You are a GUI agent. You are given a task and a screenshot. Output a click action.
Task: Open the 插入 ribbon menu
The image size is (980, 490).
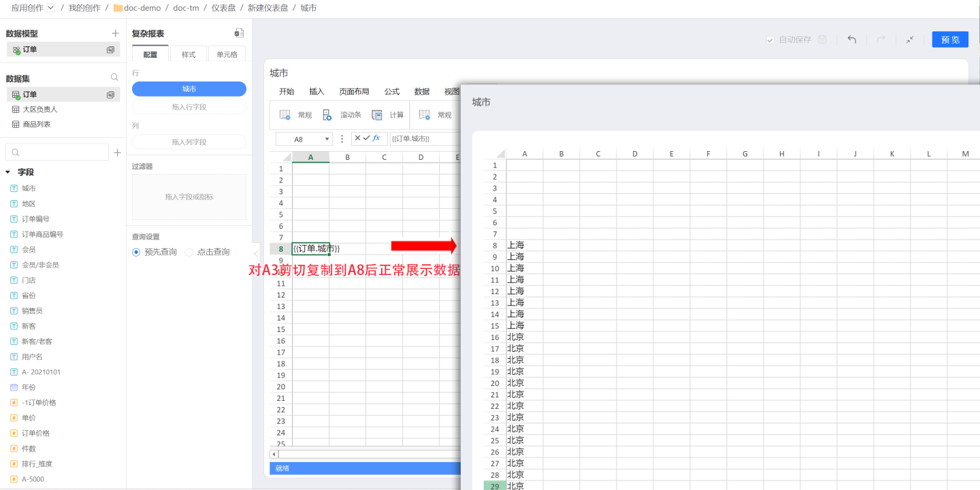pos(316,92)
